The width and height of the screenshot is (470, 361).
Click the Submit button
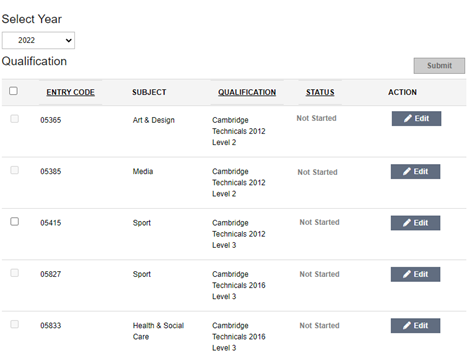(x=439, y=66)
